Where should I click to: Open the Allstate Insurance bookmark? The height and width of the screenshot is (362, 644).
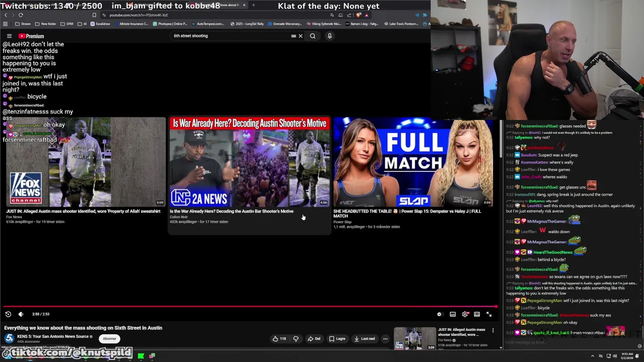click(x=131, y=24)
